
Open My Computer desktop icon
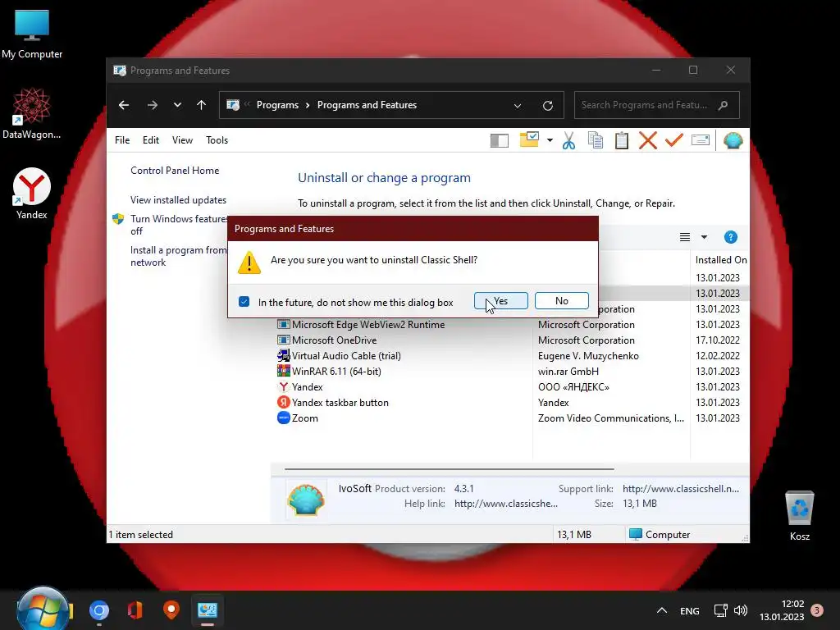(x=32, y=34)
